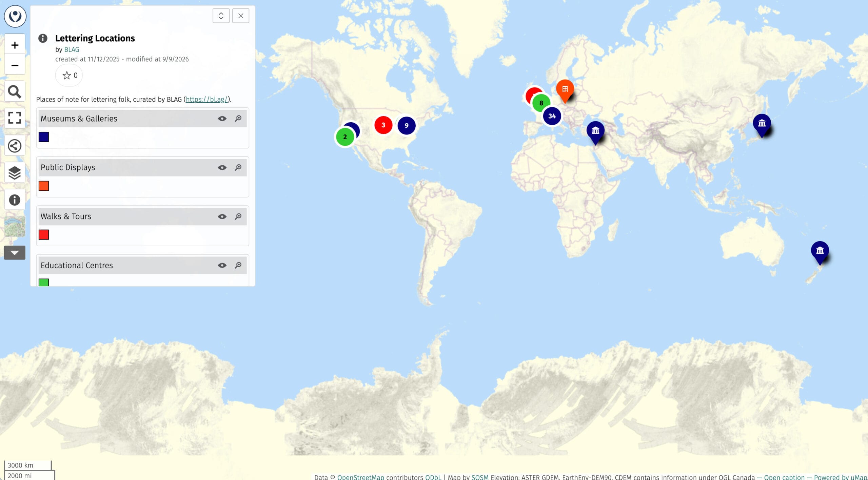
Task: Zoom to Public Displays layer
Action: [x=238, y=167]
